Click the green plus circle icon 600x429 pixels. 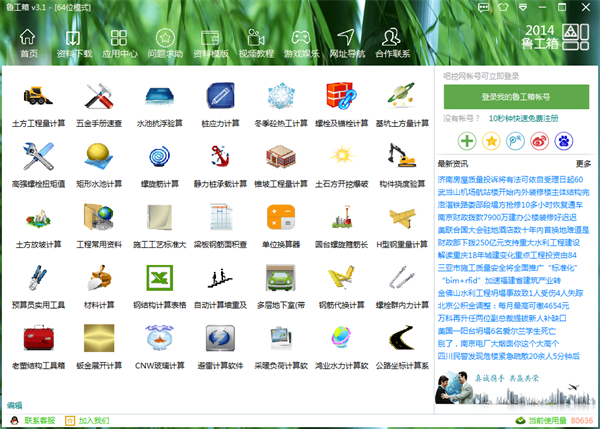point(467,141)
